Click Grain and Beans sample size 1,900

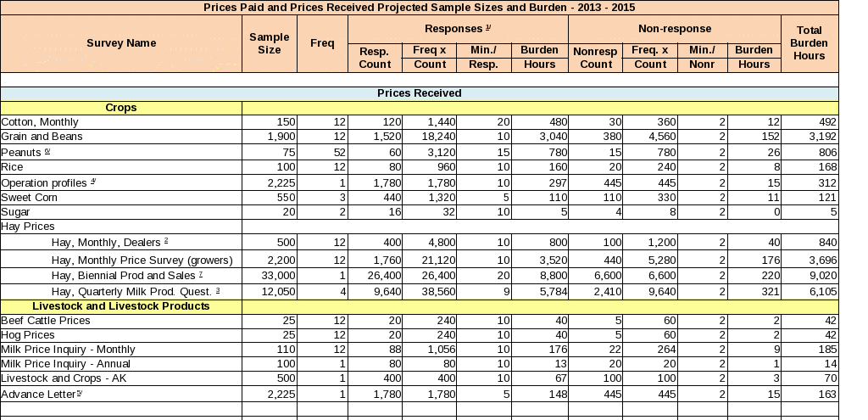click(281, 137)
